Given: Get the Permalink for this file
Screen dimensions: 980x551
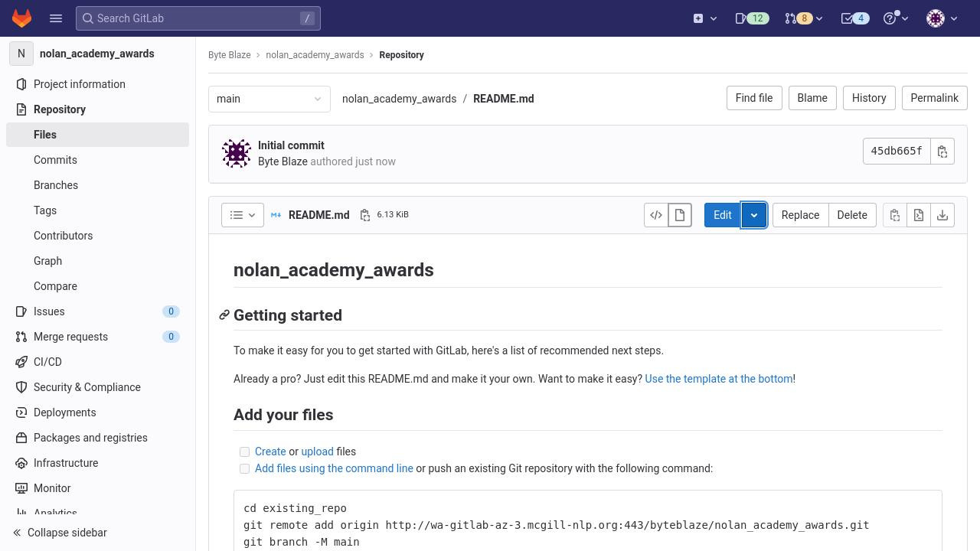Looking at the screenshot, I should (x=935, y=98).
